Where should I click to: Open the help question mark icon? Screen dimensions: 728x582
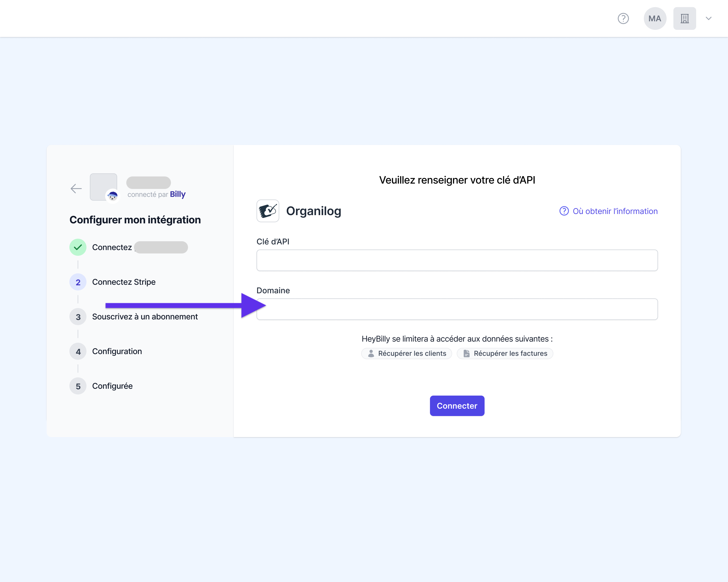pyautogui.click(x=623, y=18)
